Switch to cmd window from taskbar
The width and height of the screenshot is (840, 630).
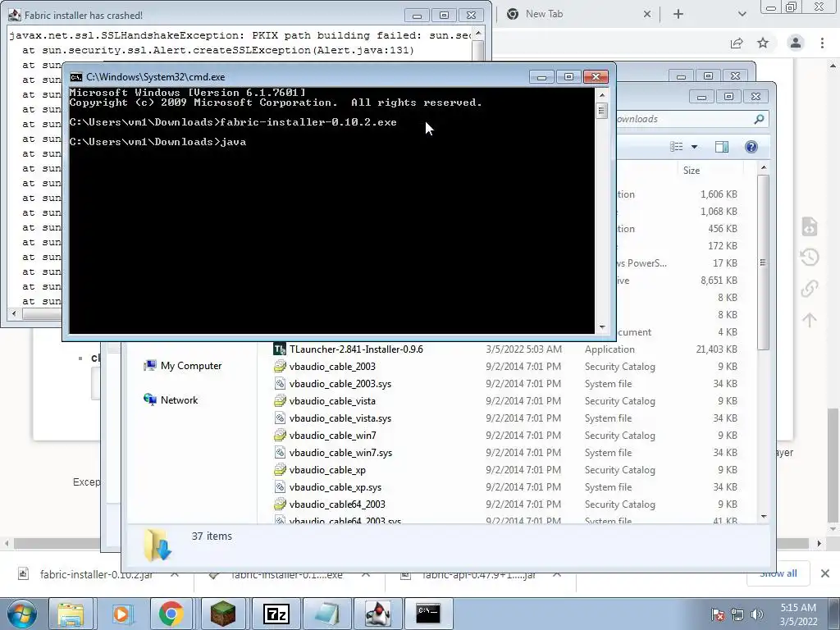[428, 614]
